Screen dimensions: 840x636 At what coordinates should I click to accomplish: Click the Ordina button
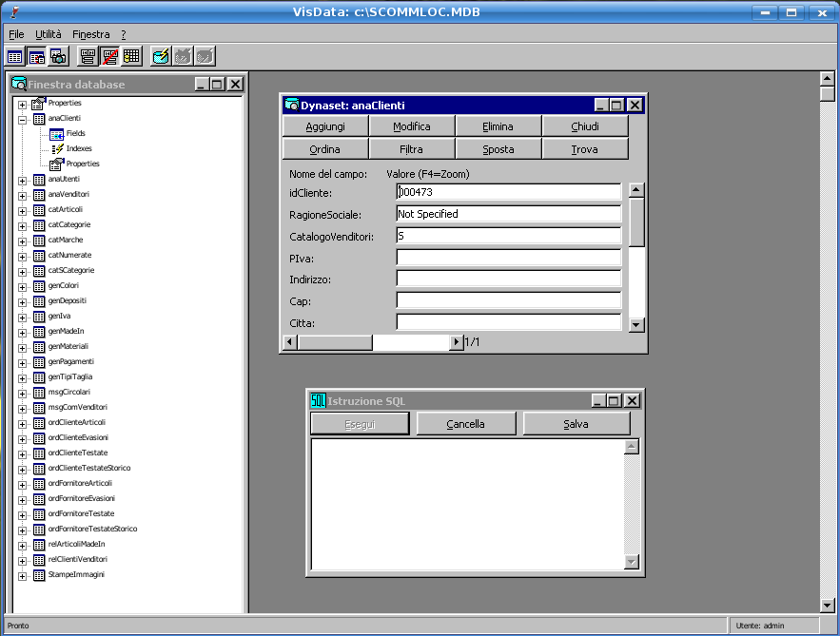[325, 149]
